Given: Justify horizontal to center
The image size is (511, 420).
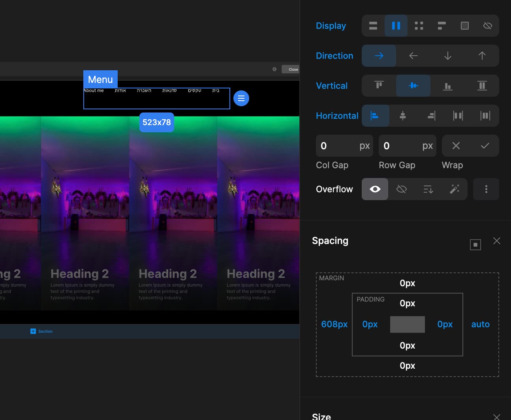Looking at the screenshot, I should pos(403,116).
